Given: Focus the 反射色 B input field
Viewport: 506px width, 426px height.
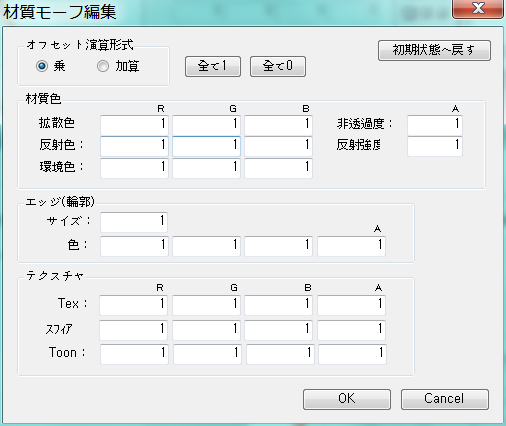Looking at the screenshot, I should pyautogui.click(x=278, y=146).
